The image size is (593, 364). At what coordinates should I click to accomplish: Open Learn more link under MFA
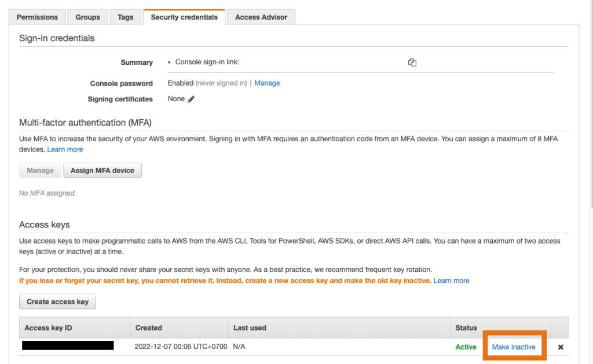pos(65,149)
